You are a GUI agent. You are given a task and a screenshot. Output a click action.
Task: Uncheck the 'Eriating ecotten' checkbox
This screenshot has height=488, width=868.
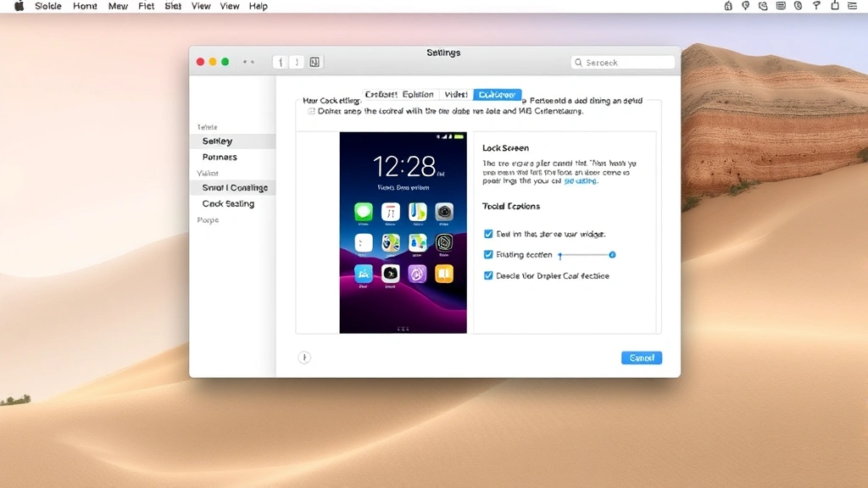(x=488, y=254)
